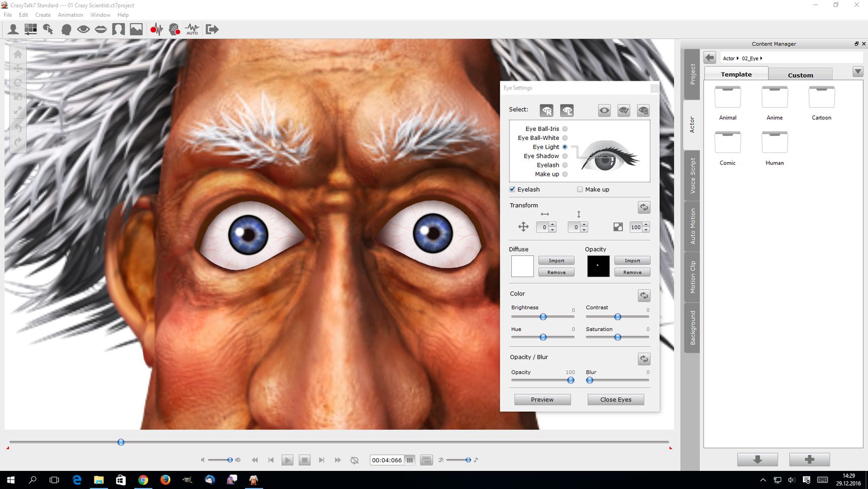Viewport: 868px width, 489px height.
Task: Click the Play button
Action: [x=287, y=460]
